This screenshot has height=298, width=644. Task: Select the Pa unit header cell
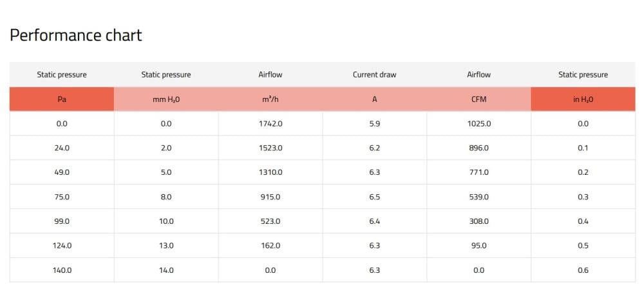62,99
